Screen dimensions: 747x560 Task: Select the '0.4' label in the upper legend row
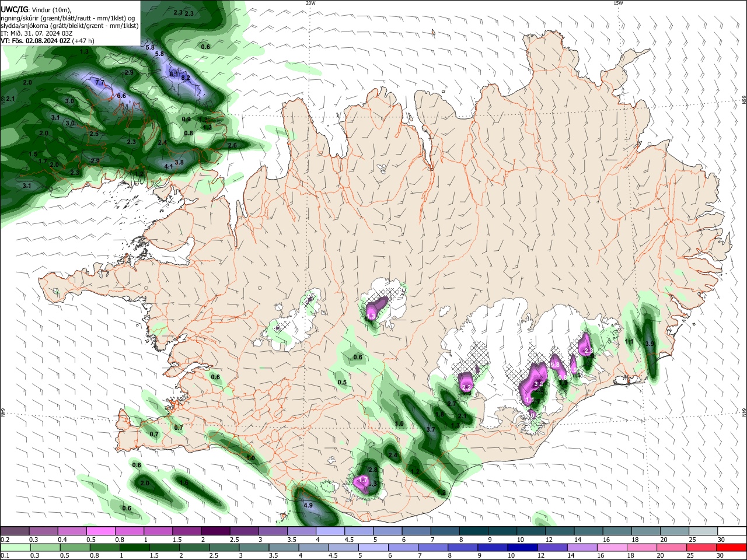[62, 540]
